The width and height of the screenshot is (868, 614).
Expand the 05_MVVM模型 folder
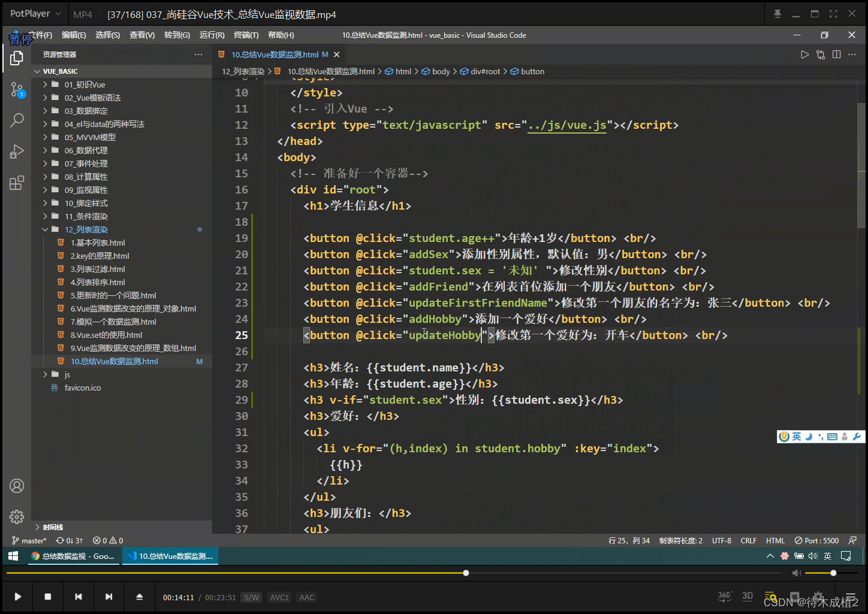tap(90, 137)
